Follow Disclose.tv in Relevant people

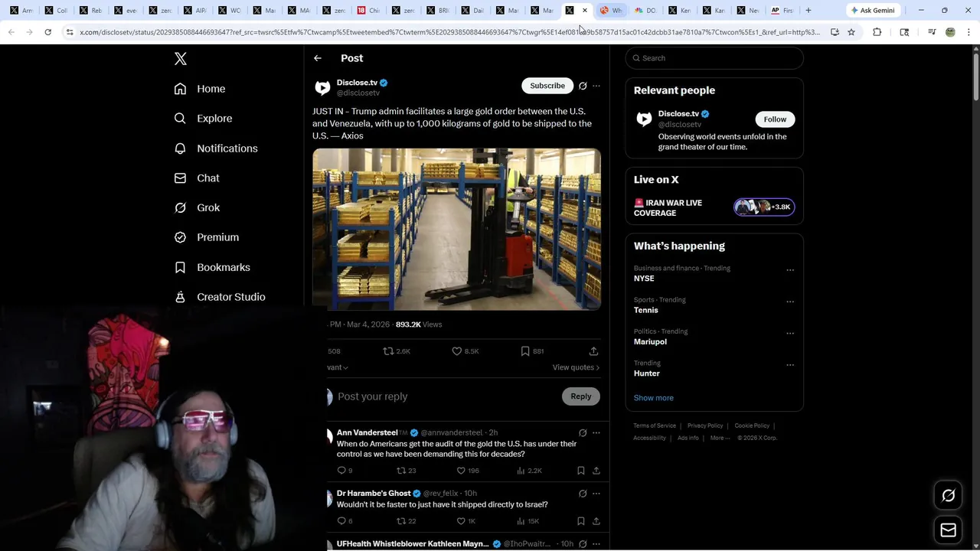coord(775,119)
